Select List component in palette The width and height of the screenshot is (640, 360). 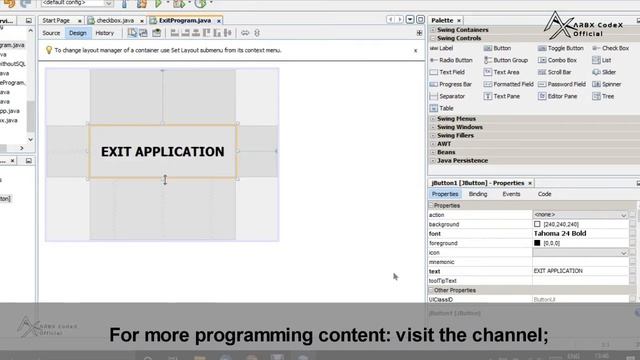(x=602, y=60)
